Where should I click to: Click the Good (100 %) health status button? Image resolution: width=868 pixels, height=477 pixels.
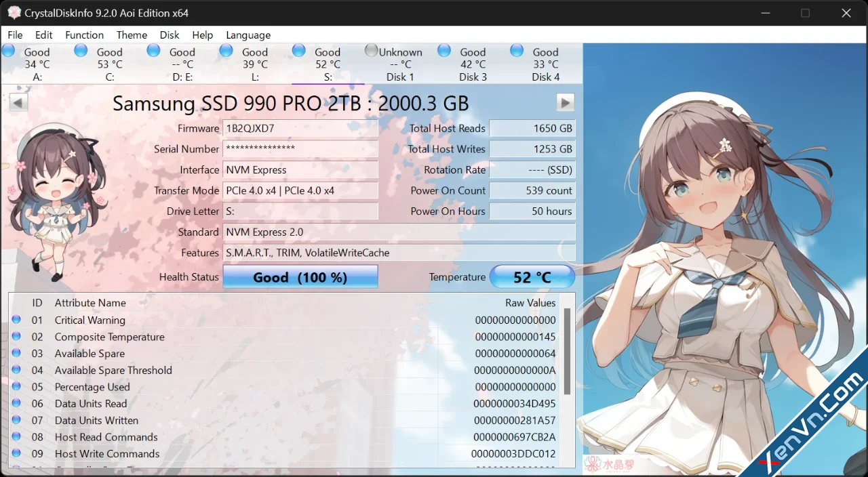(300, 277)
